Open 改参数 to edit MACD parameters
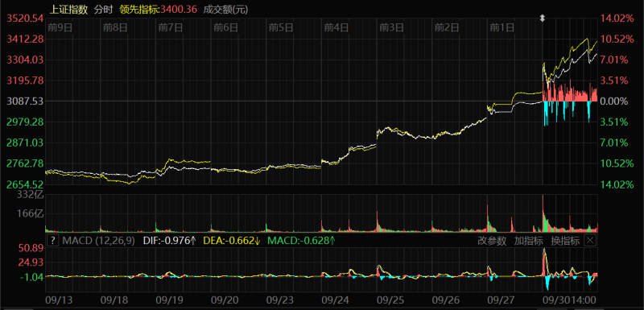 [x=492, y=241]
